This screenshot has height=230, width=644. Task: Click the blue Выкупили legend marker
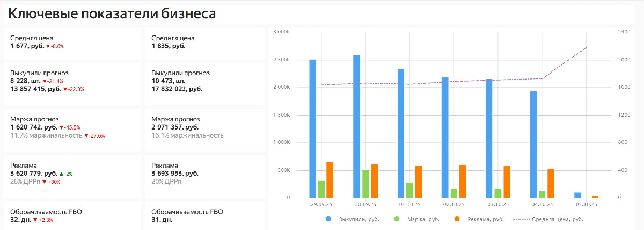(328, 219)
